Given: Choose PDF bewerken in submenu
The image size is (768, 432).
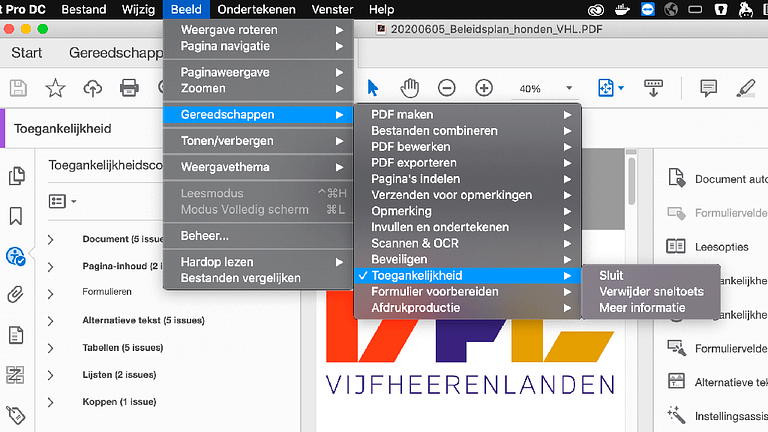Looking at the screenshot, I should pyautogui.click(x=467, y=147).
